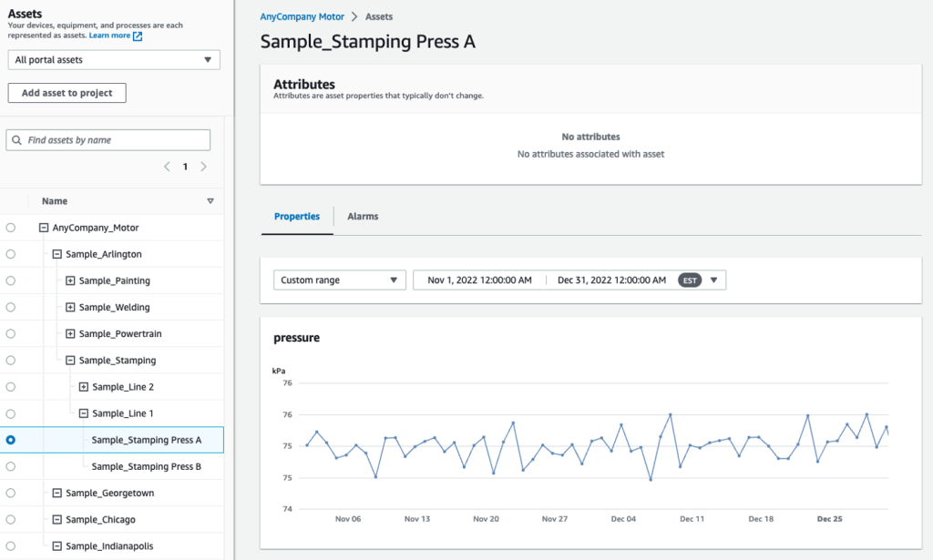Click the external link icon beside Learn more
The width and height of the screenshot is (933, 560).
(137, 35)
